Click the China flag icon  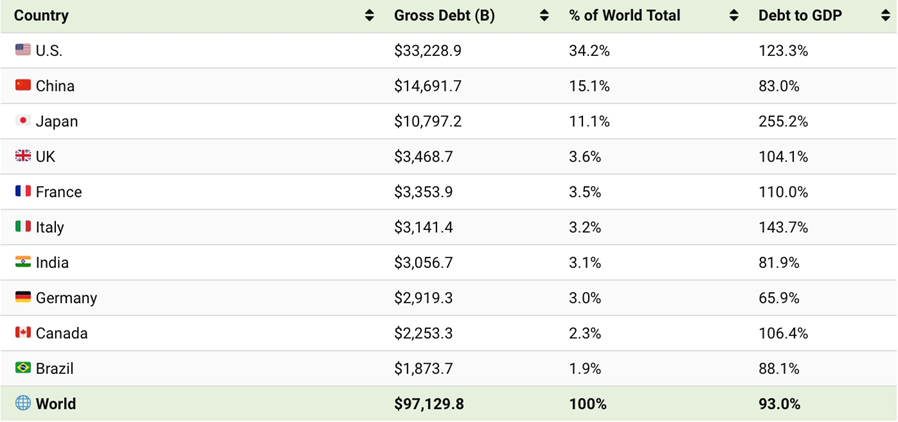tap(23, 86)
